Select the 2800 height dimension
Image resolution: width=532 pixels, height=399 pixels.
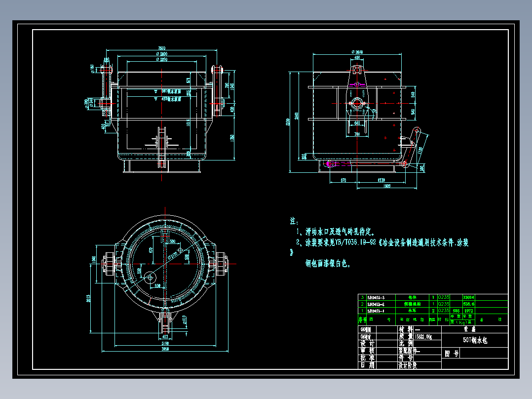pyautogui.click(x=297, y=116)
